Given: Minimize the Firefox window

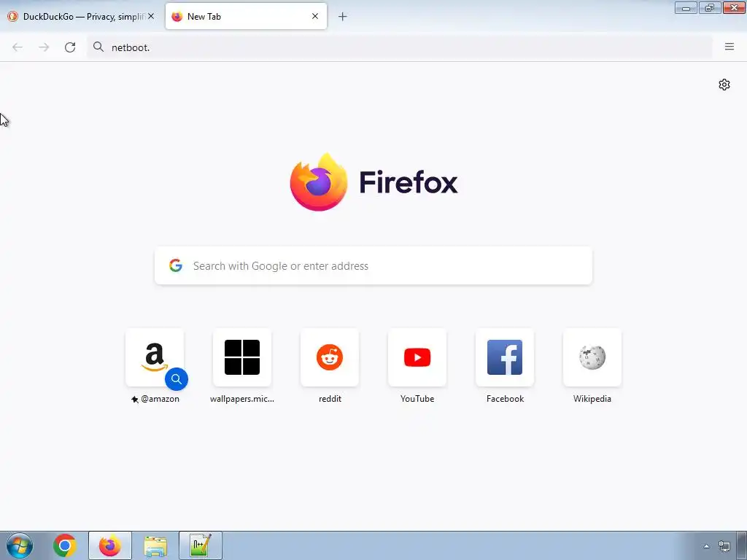Looking at the screenshot, I should click(x=686, y=7).
